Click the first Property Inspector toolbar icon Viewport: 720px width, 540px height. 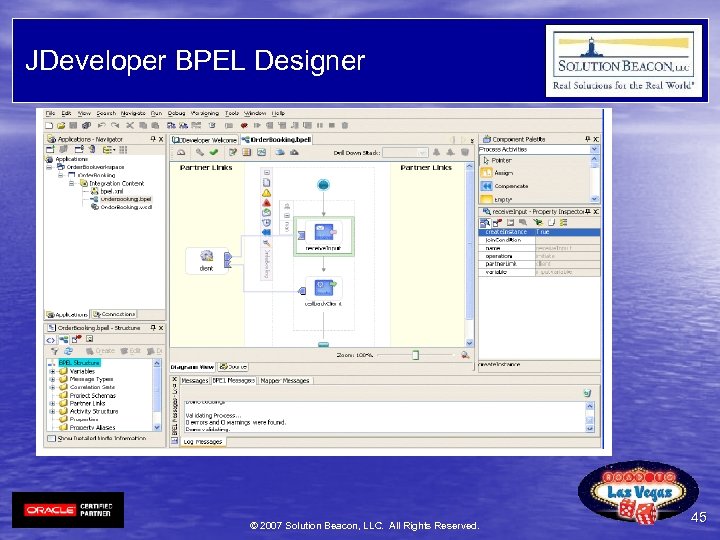pos(485,223)
